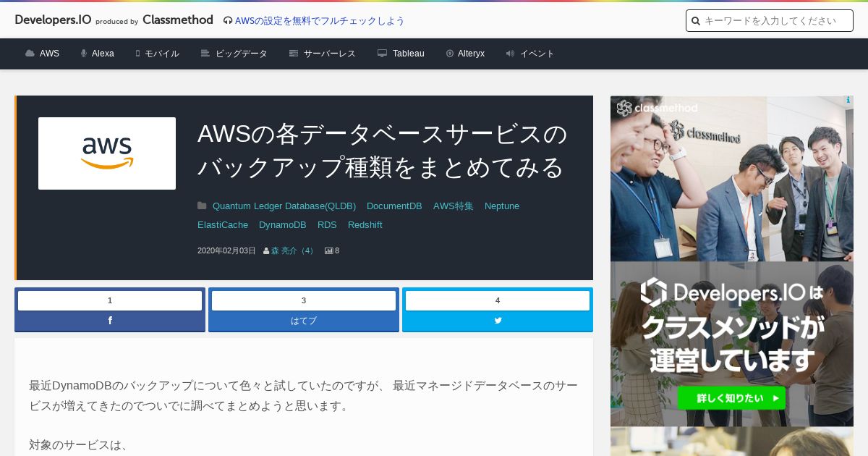Click the Facebook share count 1
The image size is (868, 456).
[110, 300]
